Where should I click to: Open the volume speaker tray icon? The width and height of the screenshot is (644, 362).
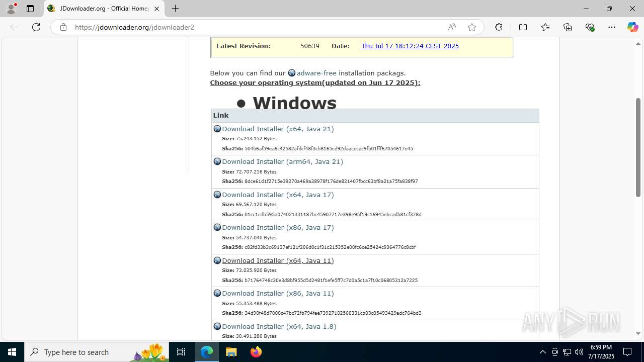(579, 352)
